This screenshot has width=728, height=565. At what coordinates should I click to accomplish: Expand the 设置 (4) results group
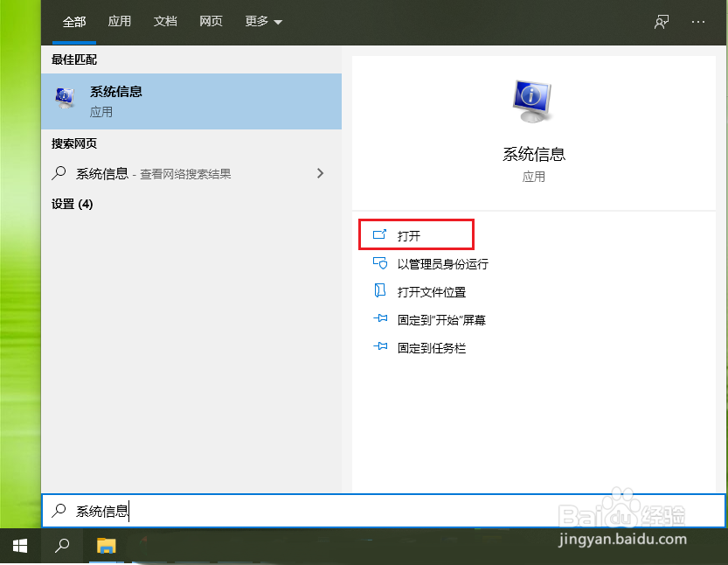click(x=72, y=204)
